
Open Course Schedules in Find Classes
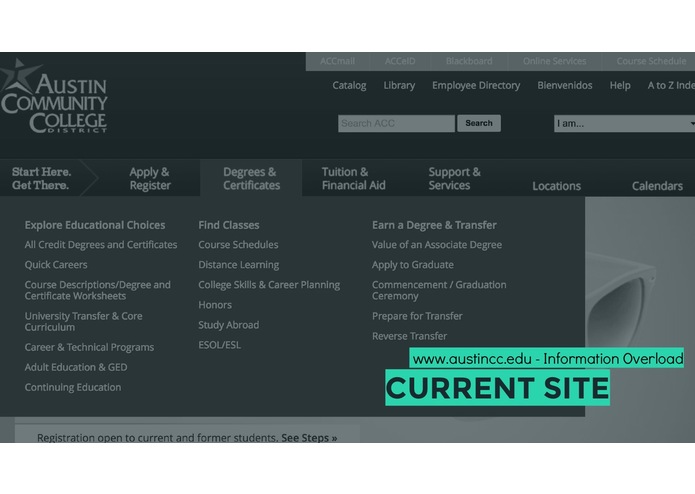pyautogui.click(x=238, y=245)
